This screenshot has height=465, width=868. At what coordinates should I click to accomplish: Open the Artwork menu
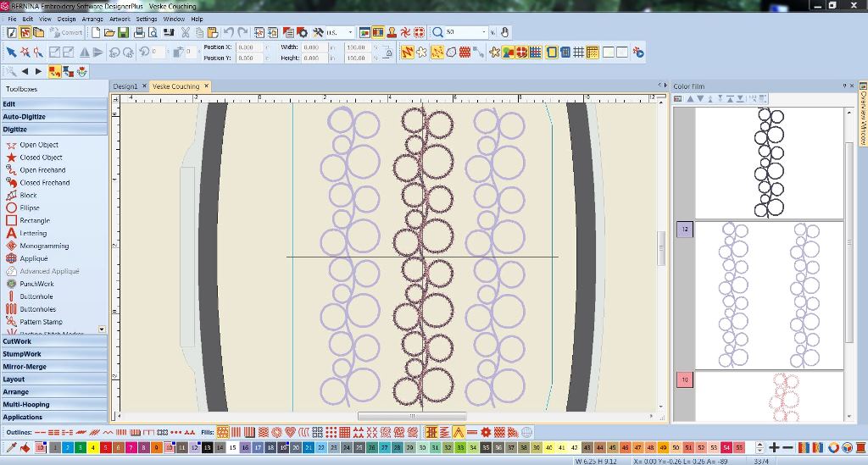click(x=120, y=19)
